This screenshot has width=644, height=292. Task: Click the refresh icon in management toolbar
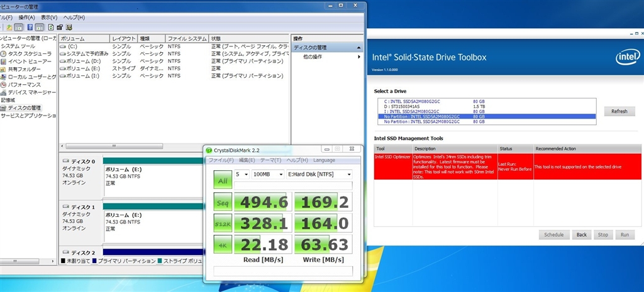pyautogui.click(x=51, y=28)
